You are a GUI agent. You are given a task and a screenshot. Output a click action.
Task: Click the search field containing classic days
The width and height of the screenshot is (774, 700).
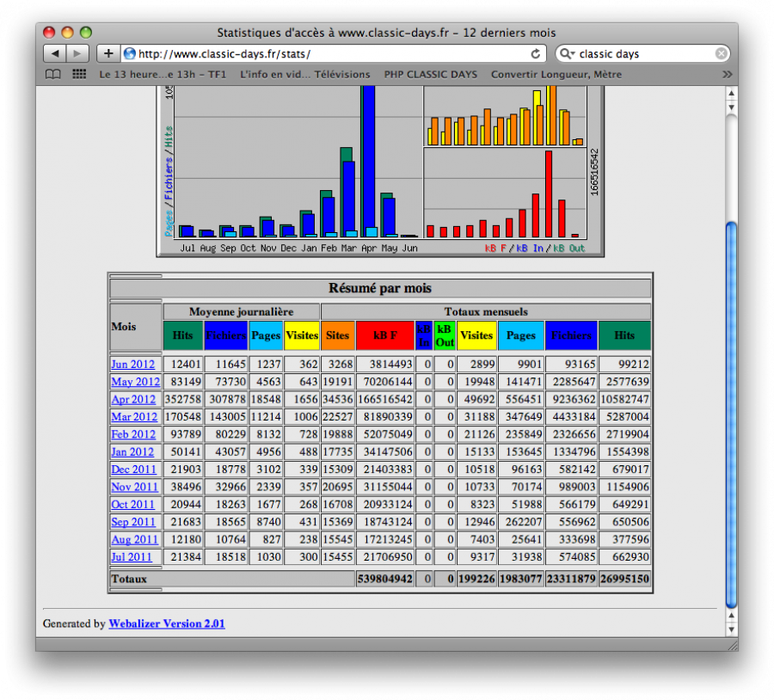pyautogui.click(x=642, y=53)
